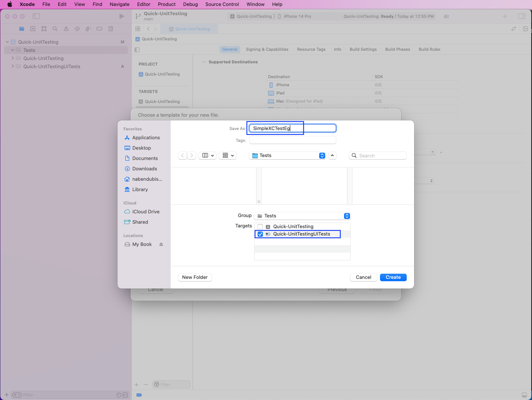Collapse the save dialog with chevron button
The image size is (532, 400).
point(333,156)
